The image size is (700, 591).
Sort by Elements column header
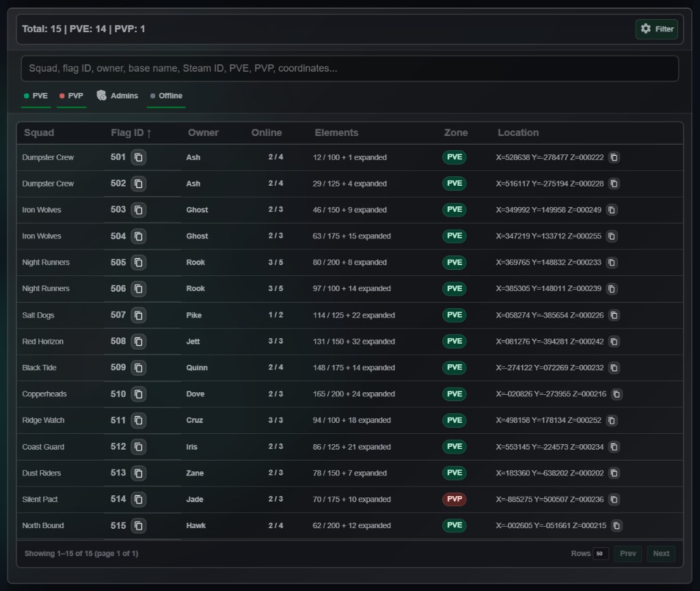(x=336, y=133)
